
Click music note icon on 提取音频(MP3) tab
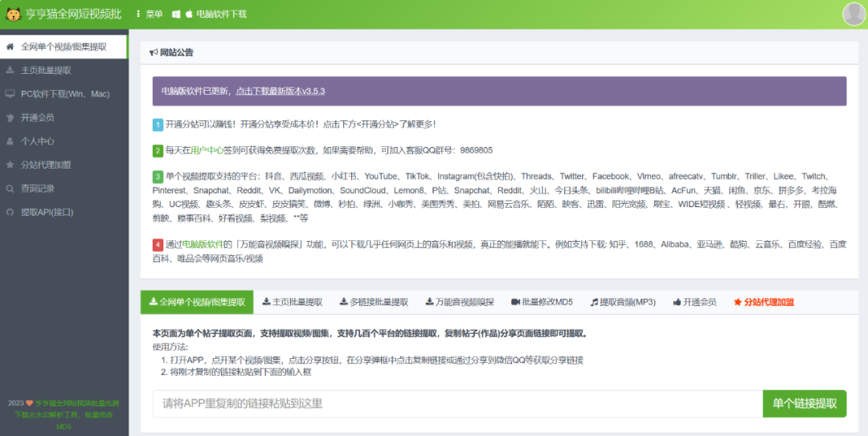coord(594,302)
